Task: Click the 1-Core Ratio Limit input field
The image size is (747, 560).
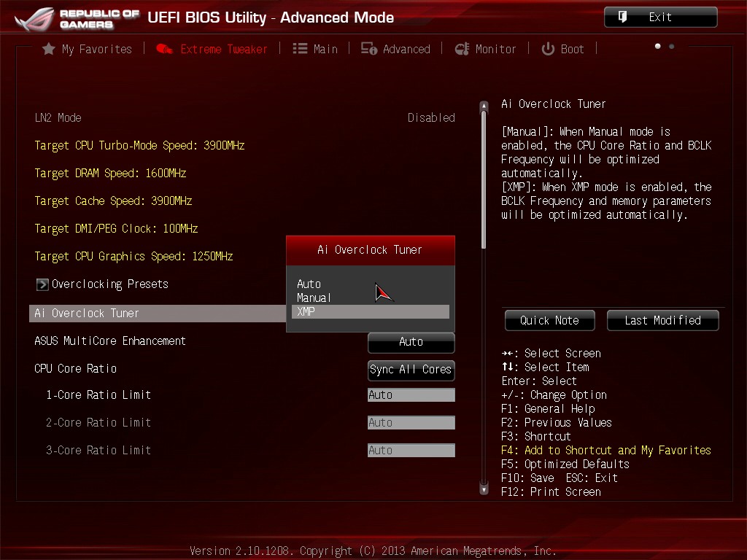Action: coord(411,395)
